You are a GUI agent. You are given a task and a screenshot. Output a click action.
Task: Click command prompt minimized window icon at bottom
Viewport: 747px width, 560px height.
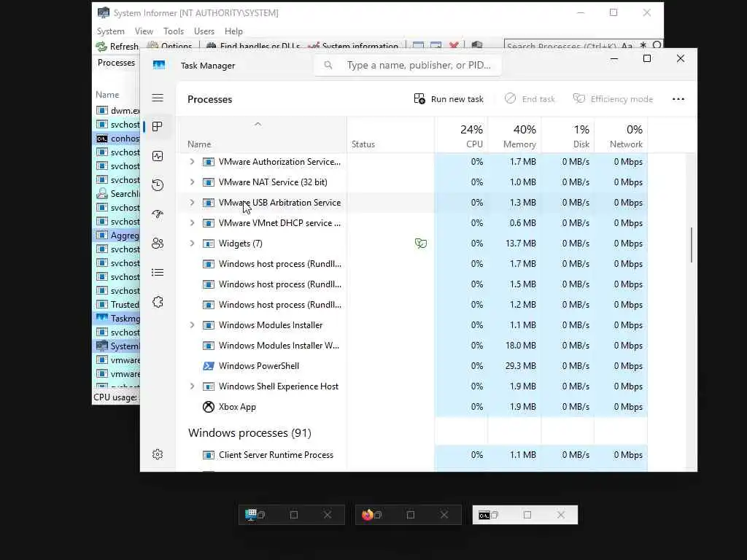[484, 516]
